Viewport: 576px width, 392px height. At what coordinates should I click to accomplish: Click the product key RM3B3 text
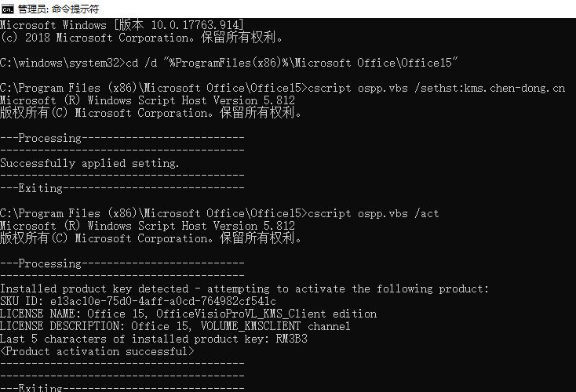pyautogui.click(x=292, y=339)
